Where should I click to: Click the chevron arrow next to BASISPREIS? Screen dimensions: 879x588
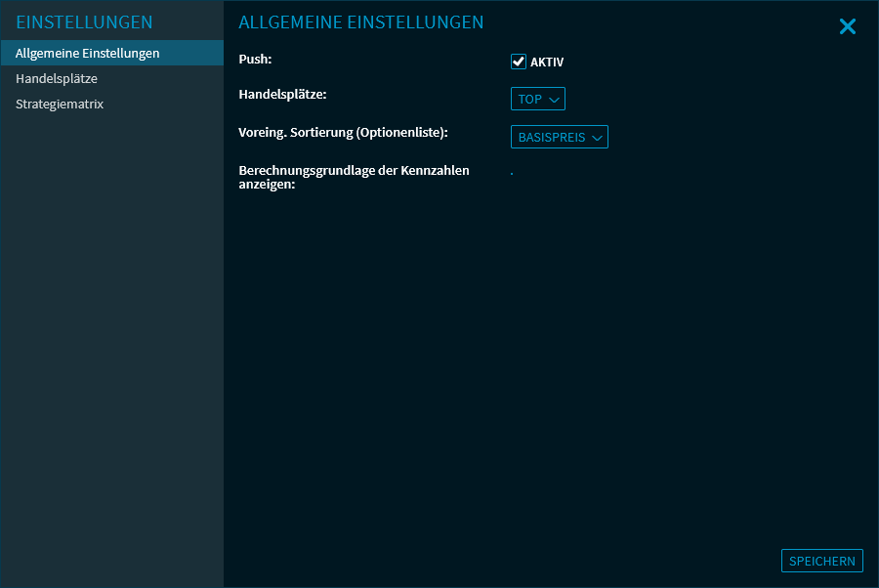597,138
